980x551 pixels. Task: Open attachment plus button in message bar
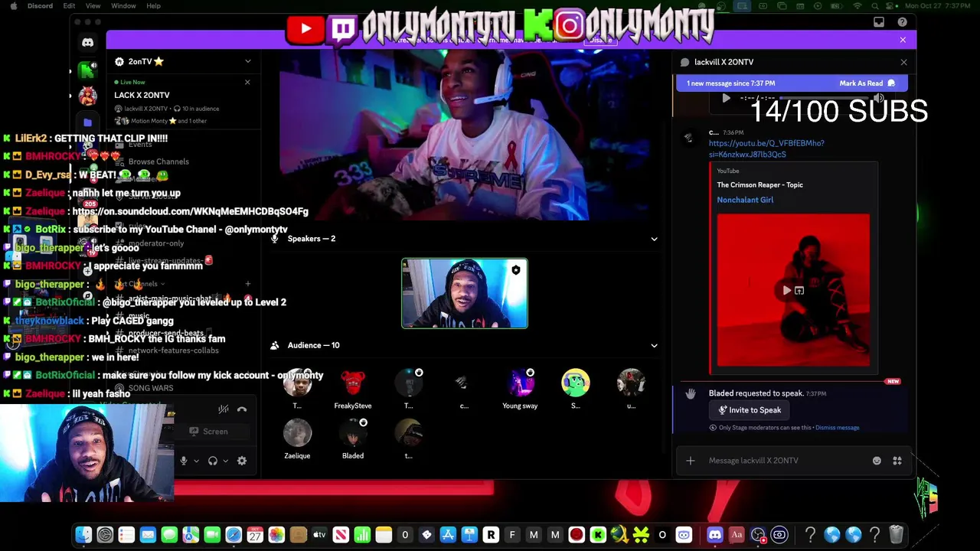click(691, 461)
